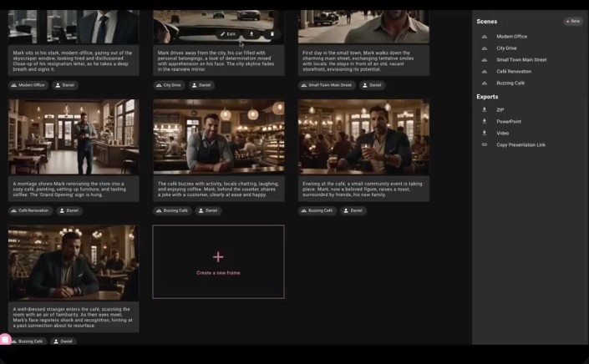Image resolution: width=589 pixels, height=364 pixels.
Task: Select the office skyscraper frame thumbnail
Action: click(x=74, y=27)
